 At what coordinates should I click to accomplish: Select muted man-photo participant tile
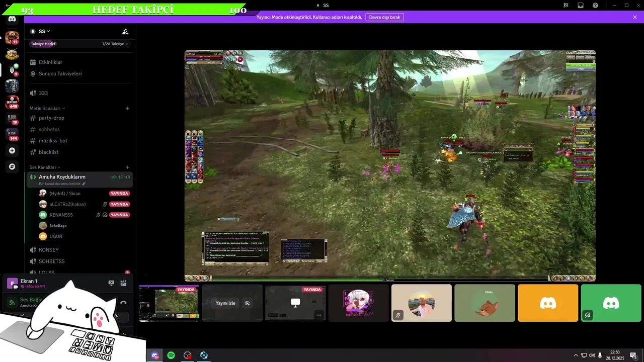pos(422,303)
